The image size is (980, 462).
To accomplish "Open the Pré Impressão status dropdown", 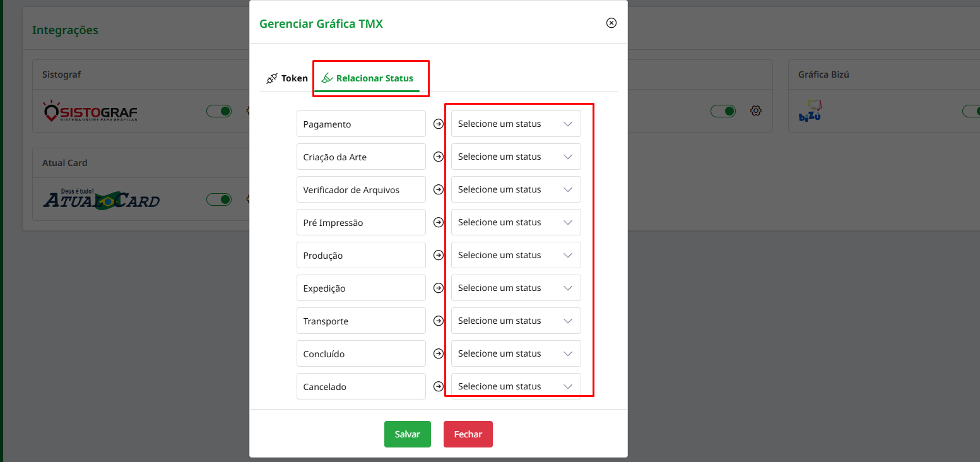I will [x=516, y=222].
